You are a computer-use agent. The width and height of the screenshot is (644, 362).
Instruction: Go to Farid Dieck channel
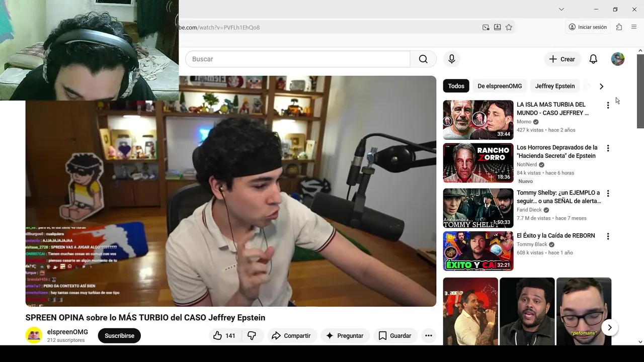tap(529, 210)
